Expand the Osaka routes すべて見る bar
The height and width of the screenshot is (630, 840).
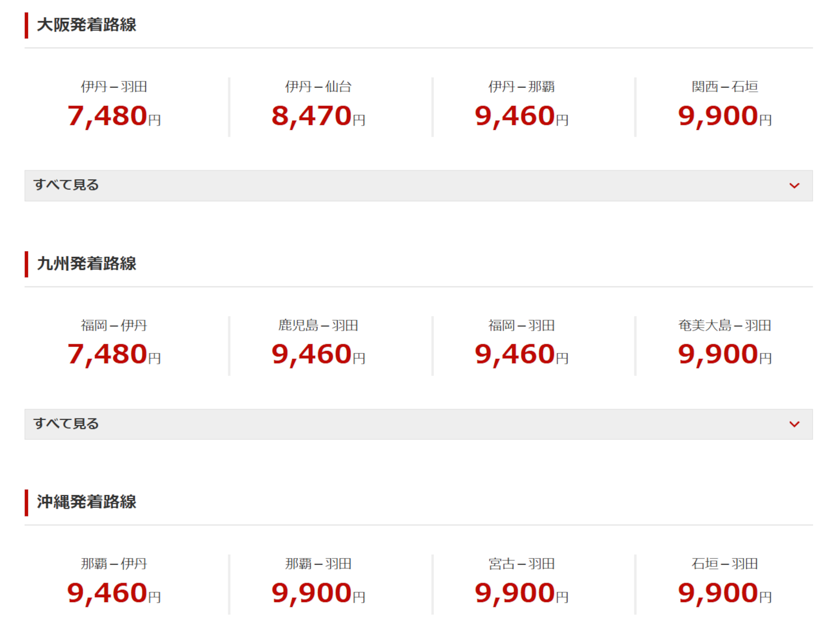pos(418,185)
